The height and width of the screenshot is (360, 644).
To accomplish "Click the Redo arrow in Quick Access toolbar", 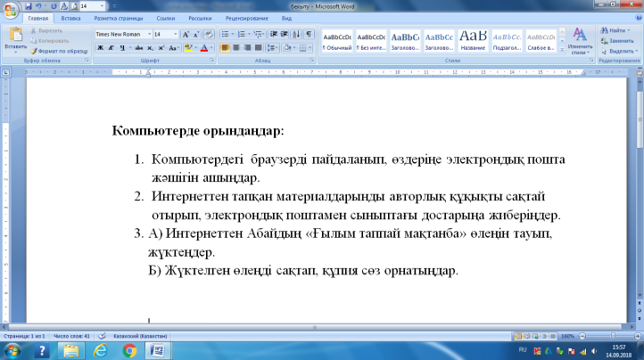I will (54, 6).
